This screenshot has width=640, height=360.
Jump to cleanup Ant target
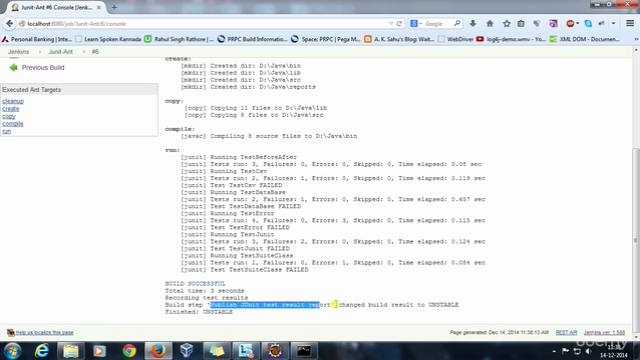pos(13,101)
